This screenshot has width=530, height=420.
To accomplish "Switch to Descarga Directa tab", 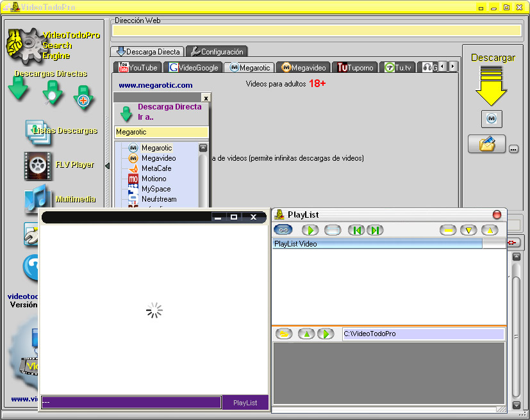I will point(148,52).
